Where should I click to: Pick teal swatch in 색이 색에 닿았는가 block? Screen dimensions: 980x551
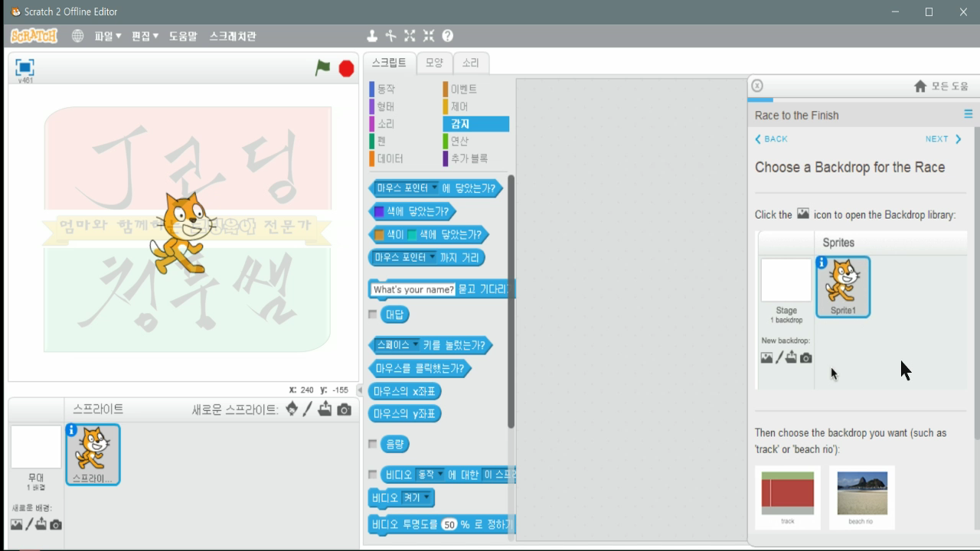pyautogui.click(x=412, y=234)
